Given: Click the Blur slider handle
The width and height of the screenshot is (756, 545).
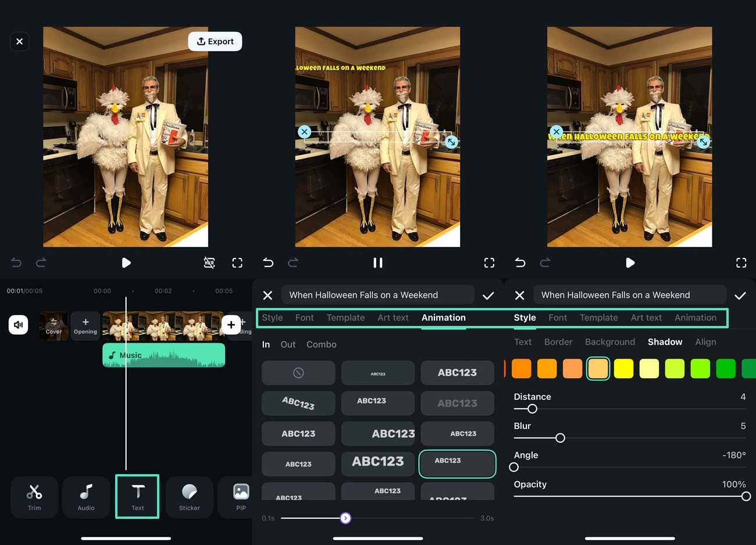Looking at the screenshot, I should tap(560, 438).
